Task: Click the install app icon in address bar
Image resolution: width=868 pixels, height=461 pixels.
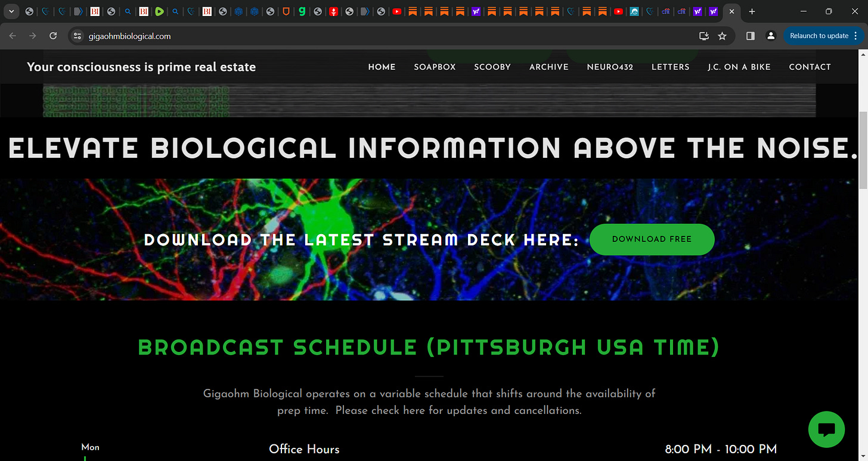Action: point(704,36)
